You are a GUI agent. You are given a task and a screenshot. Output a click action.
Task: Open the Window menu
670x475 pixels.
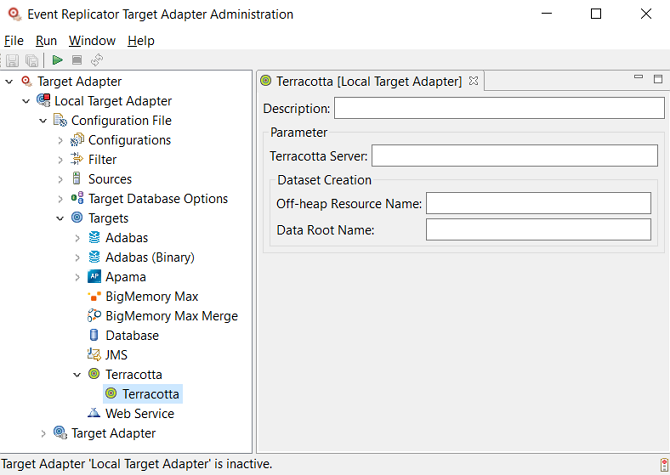point(92,41)
